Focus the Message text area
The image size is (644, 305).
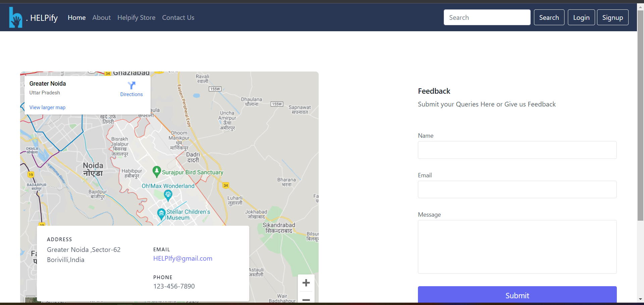pos(517,247)
